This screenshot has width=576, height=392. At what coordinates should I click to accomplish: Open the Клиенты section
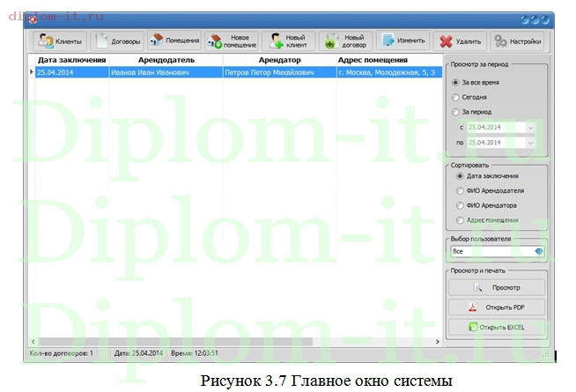pyautogui.click(x=60, y=41)
